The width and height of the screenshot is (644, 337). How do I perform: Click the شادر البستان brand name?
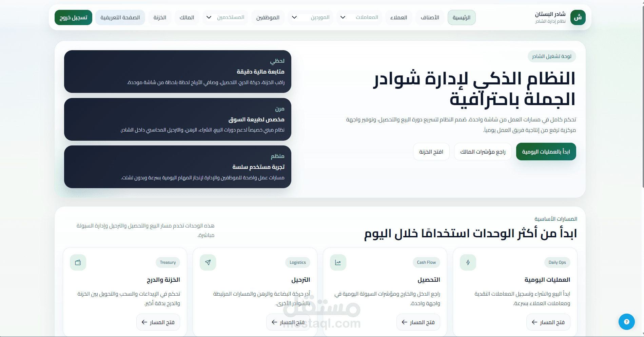pyautogui.click(x=550, y=14)
